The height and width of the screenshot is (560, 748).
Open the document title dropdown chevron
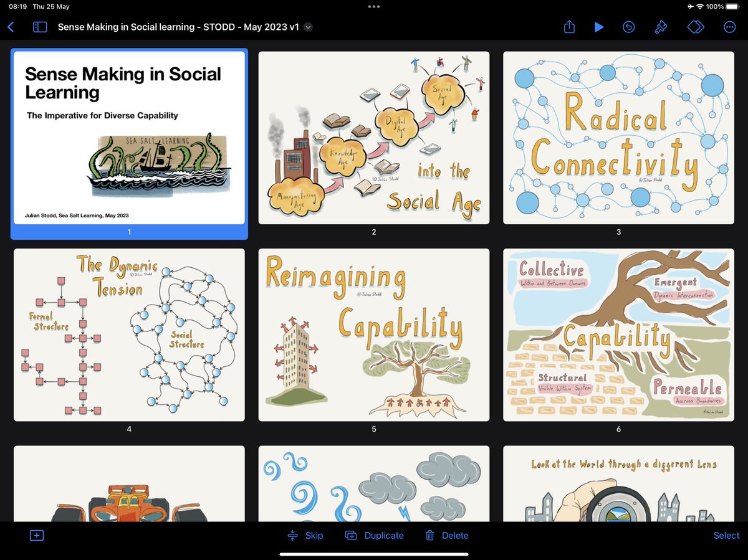tap(308, 27)
